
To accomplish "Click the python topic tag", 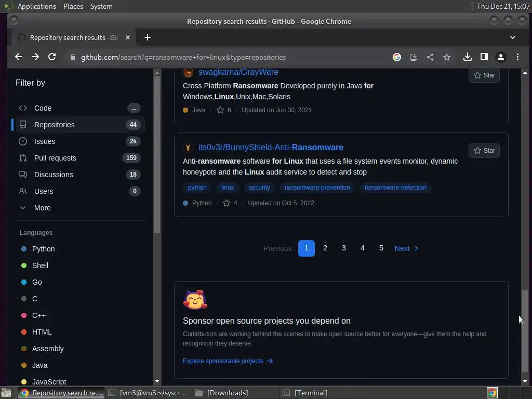I will (197, 187).
